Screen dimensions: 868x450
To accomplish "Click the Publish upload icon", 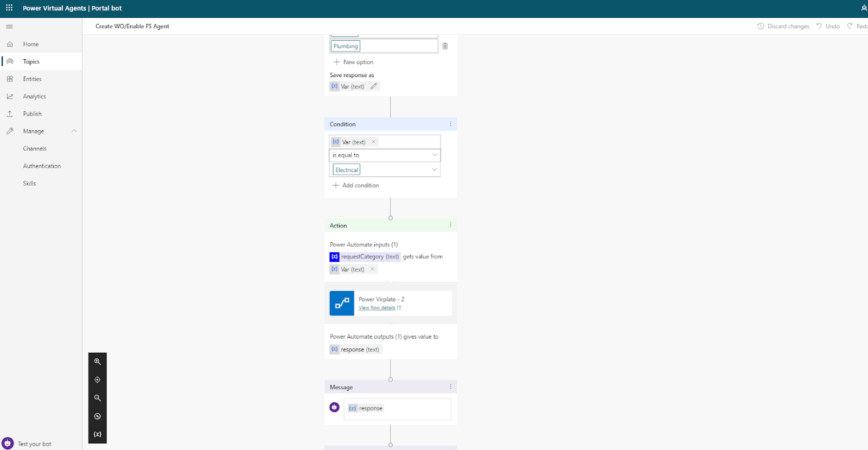I will (x=10, y=113).
